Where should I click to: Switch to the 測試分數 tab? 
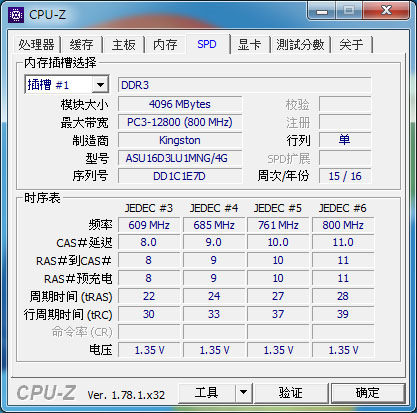pyautogui.click(x=300, y=44)
